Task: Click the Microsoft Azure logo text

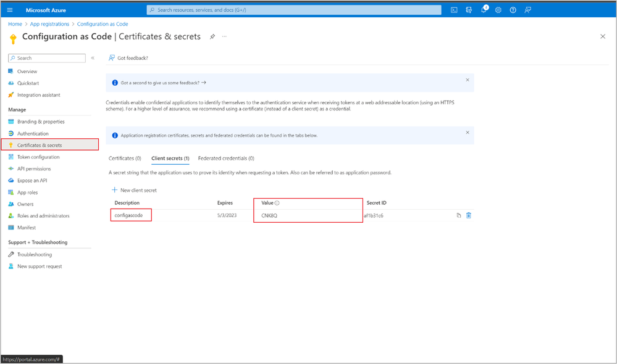Action: 46,10
